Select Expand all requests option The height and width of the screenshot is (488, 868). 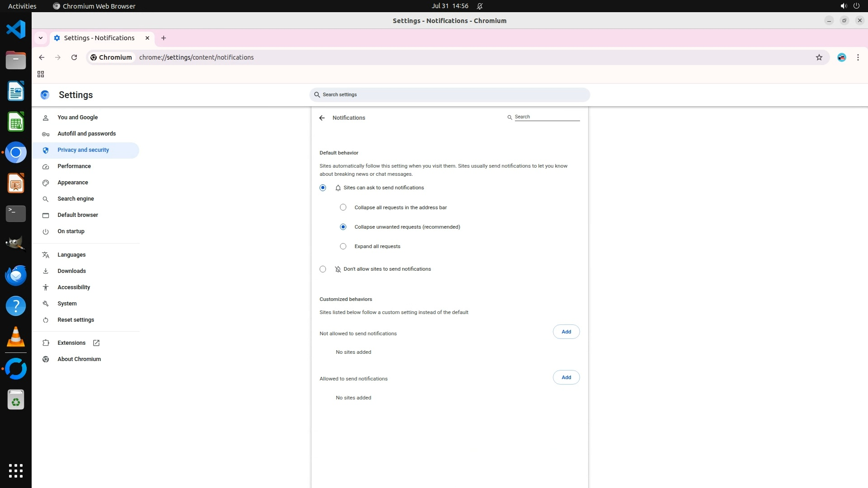[343, 247]
